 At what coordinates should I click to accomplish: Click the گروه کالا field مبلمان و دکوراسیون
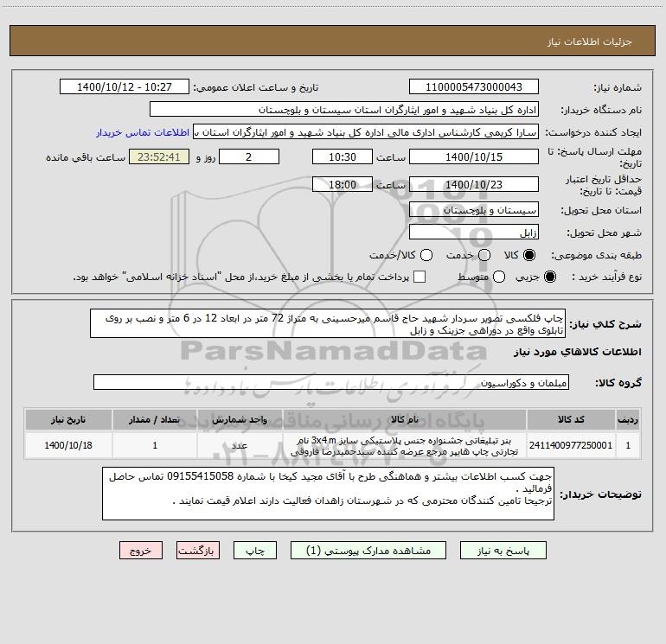point(331,382)
